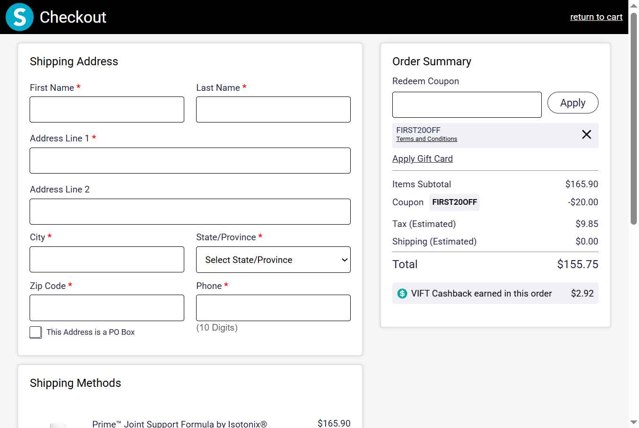Click the coupon discount -$20.00

(x=583, y=202)
